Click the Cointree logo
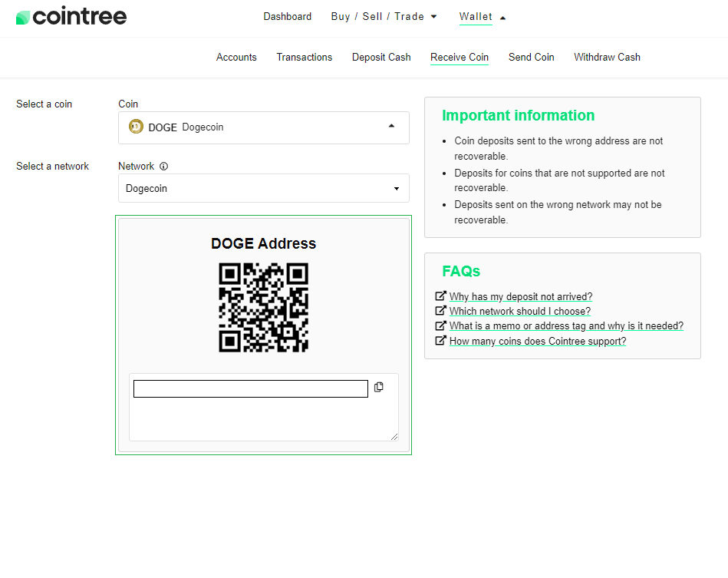This screenshot has width=728, height=578. (x=71, y=17)
